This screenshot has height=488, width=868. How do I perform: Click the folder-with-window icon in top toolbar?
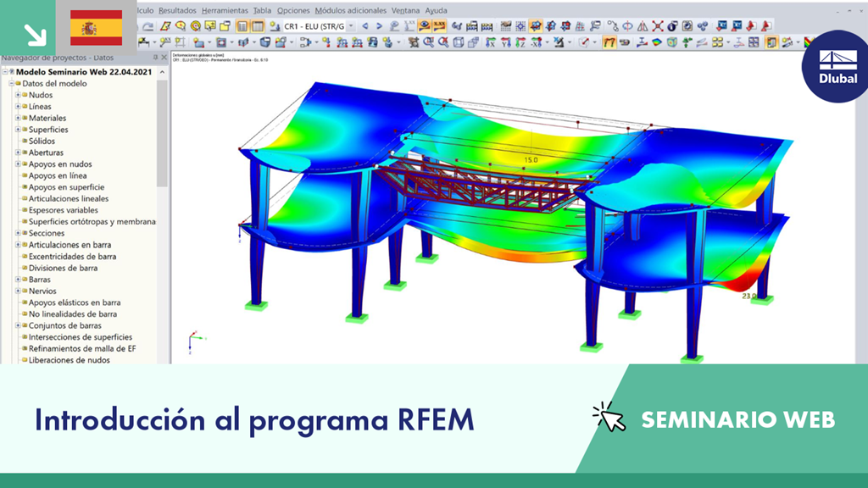[225, 26]
